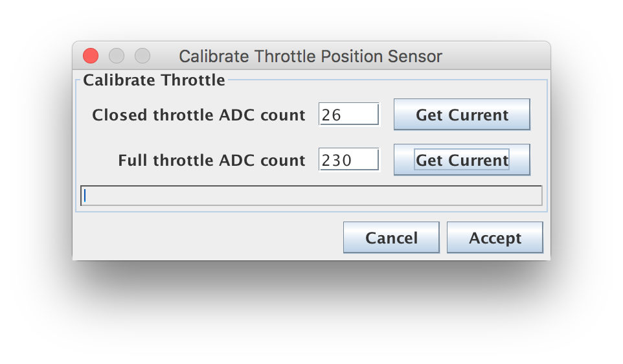This screenshot has width=623, height=364.
Task: Focus the closed throttle ADC count field
Action: tap(349, 115)
